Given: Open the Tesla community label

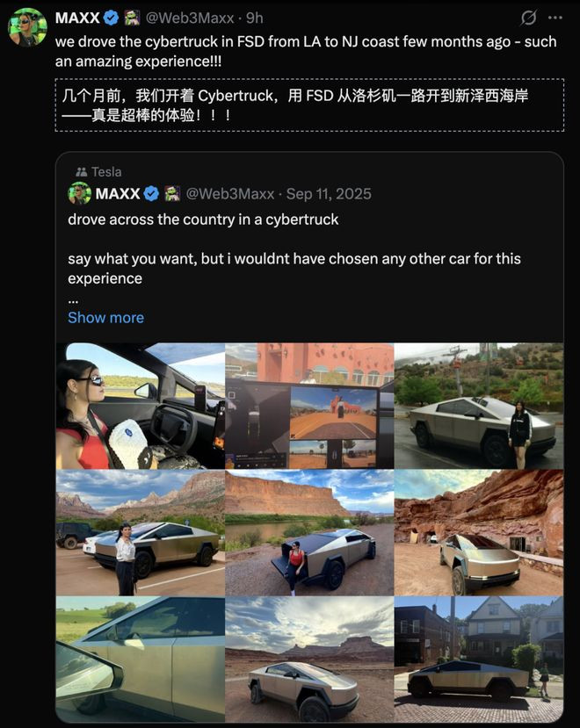Looking at the screenshot, I should click(x=106, y=172).
